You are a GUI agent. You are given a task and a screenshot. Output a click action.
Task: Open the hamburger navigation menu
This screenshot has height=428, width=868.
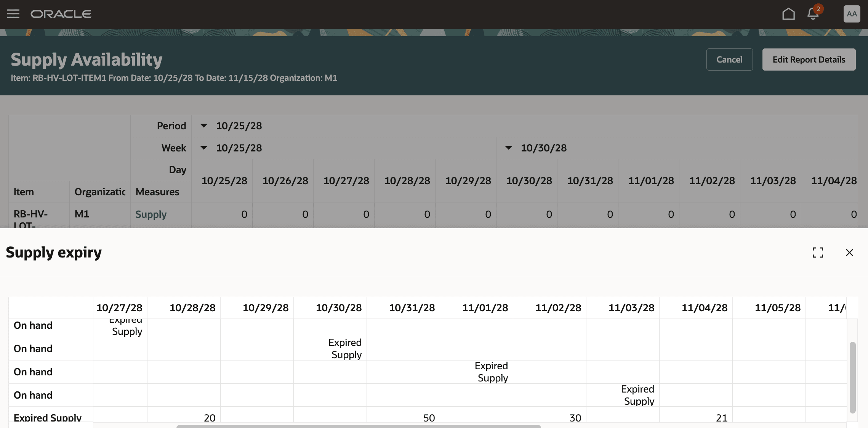[13, 14]
